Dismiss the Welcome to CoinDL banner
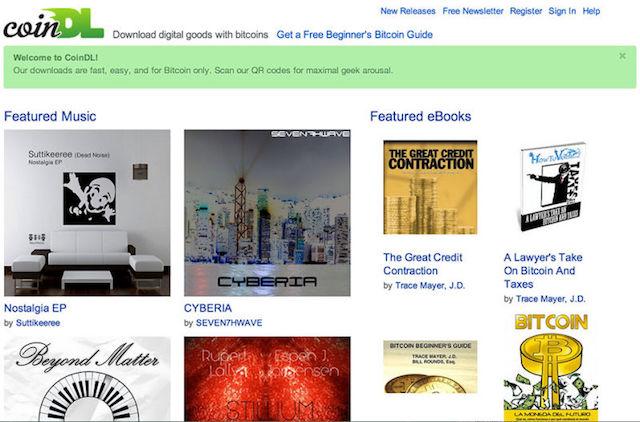Screen dimensions: 640x422 (622, 56)
